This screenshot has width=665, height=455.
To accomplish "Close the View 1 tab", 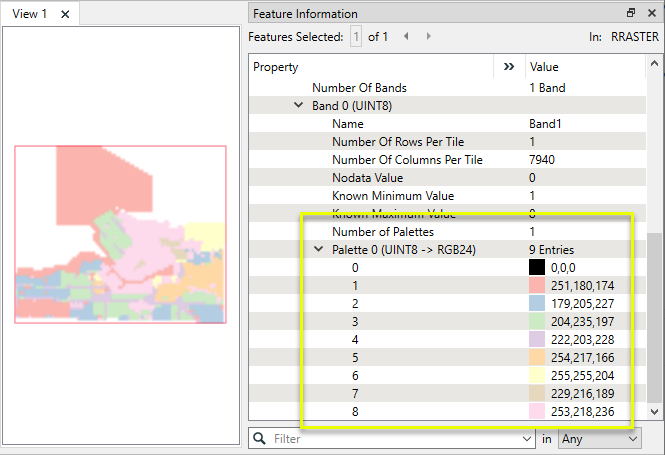I will [65, 14].
